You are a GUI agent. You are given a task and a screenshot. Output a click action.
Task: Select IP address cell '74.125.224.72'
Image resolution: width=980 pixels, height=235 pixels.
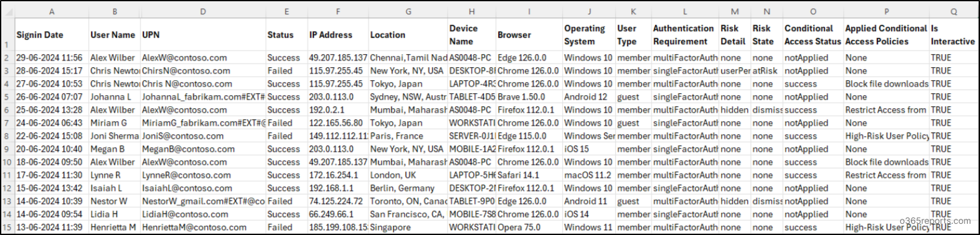(337, 201)
